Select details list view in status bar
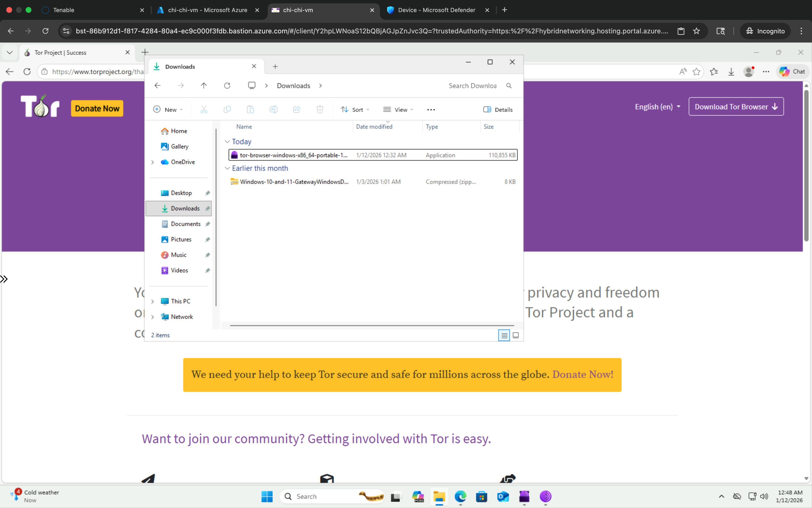 pos(504,335)
